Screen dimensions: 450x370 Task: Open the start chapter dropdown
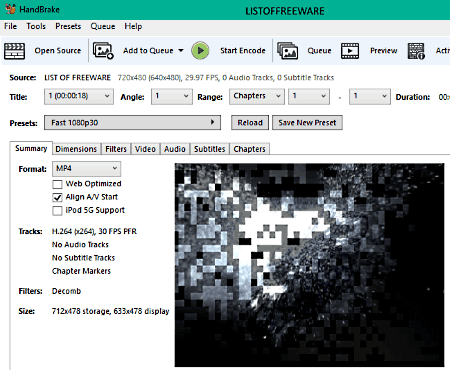(x=309, y=96)
